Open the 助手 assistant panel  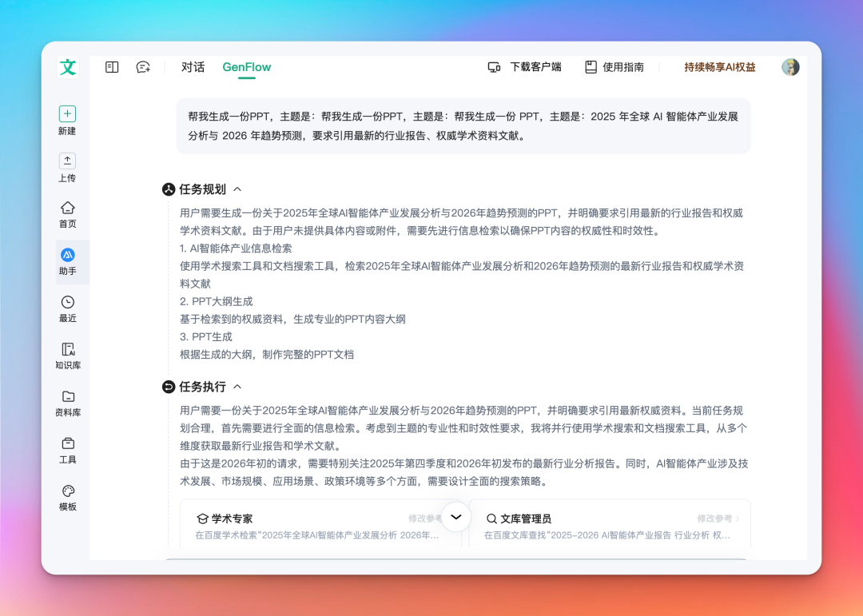coord(67,261)
